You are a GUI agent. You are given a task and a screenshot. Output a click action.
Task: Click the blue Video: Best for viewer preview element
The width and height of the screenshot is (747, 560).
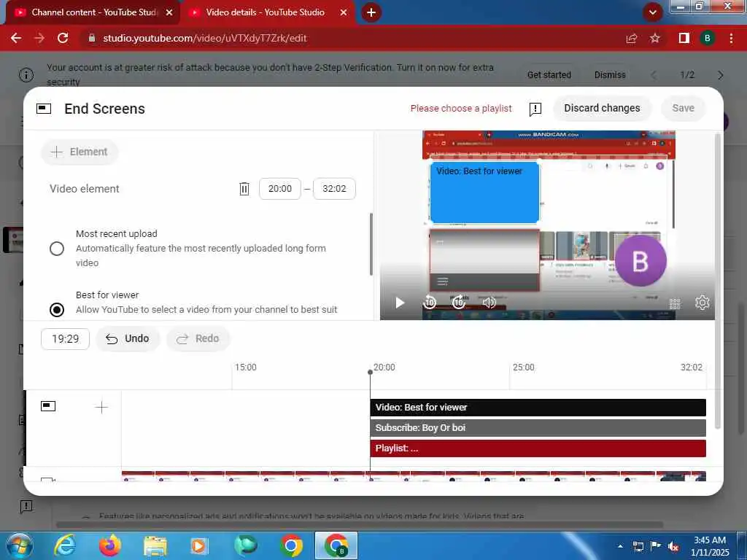point(484,192)
